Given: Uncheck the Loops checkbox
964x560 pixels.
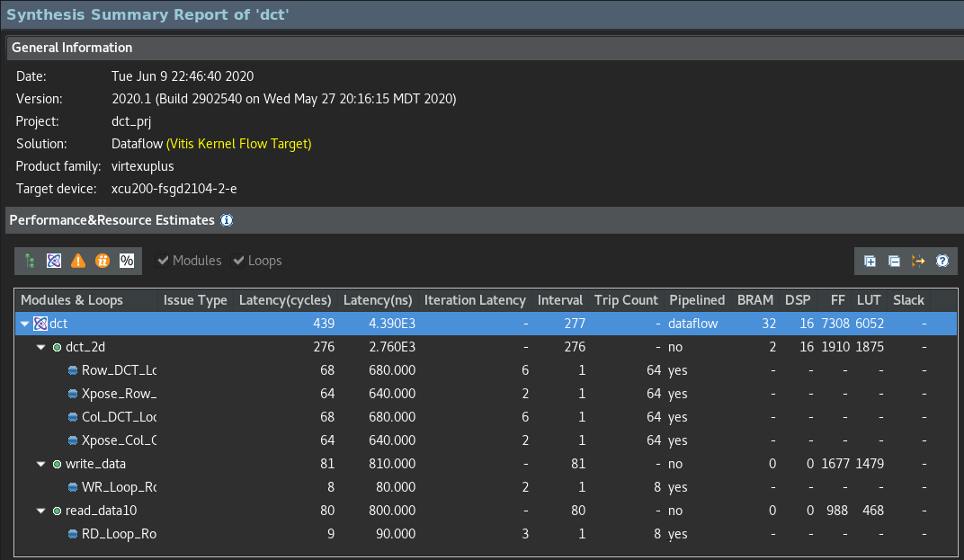Looking at the screenshot, I should click(x=238, y=261).
